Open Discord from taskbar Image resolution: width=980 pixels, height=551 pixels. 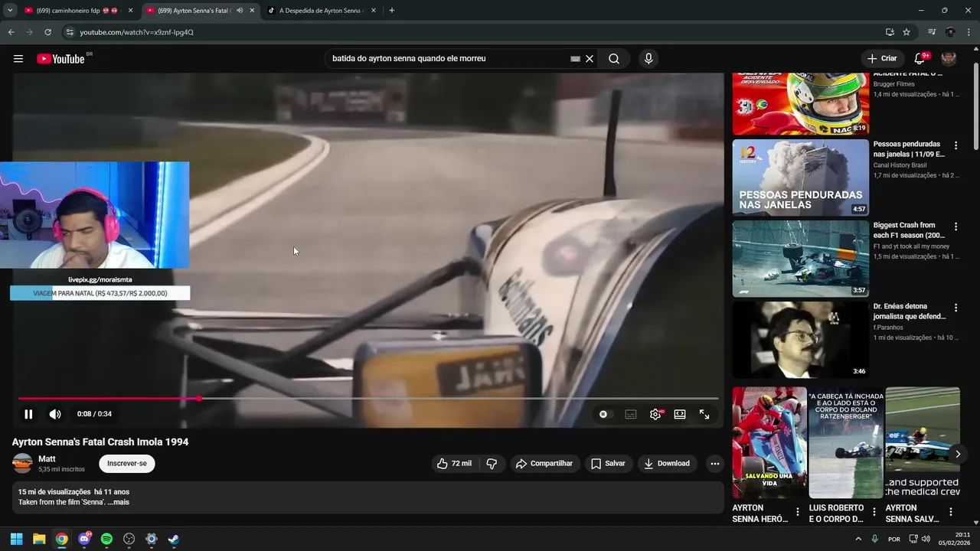tap(84, 539)
